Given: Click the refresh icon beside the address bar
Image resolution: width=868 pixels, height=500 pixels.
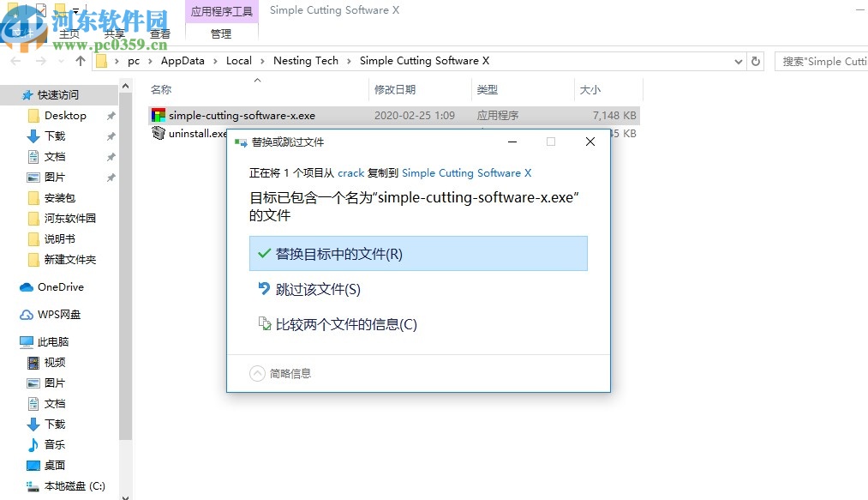Looking at the screenshot, I should click(754, 61).
